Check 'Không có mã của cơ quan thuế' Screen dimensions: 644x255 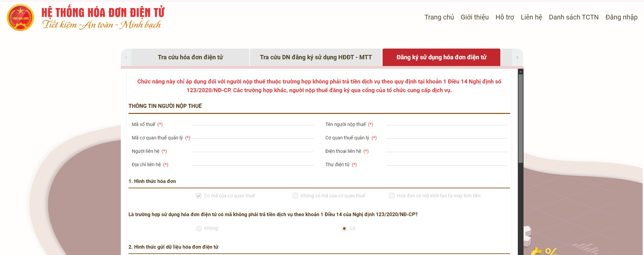pyautogui.click(x=295, y=196)
